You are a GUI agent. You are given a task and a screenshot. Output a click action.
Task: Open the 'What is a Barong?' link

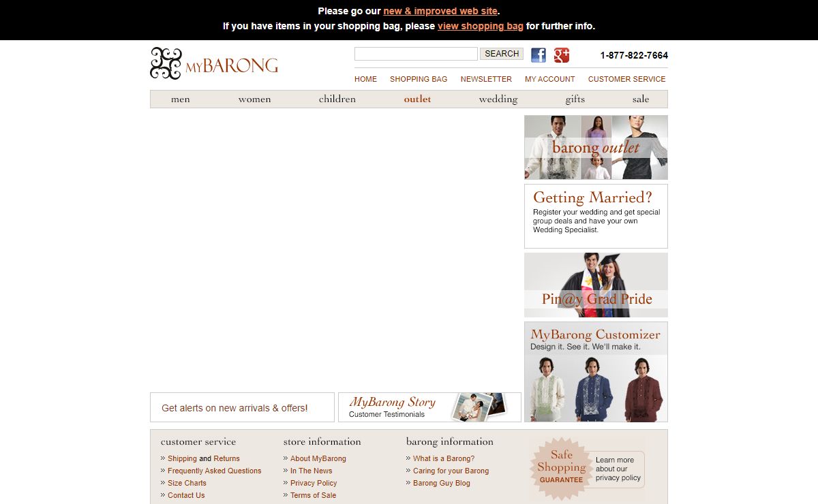click(444, 458)
